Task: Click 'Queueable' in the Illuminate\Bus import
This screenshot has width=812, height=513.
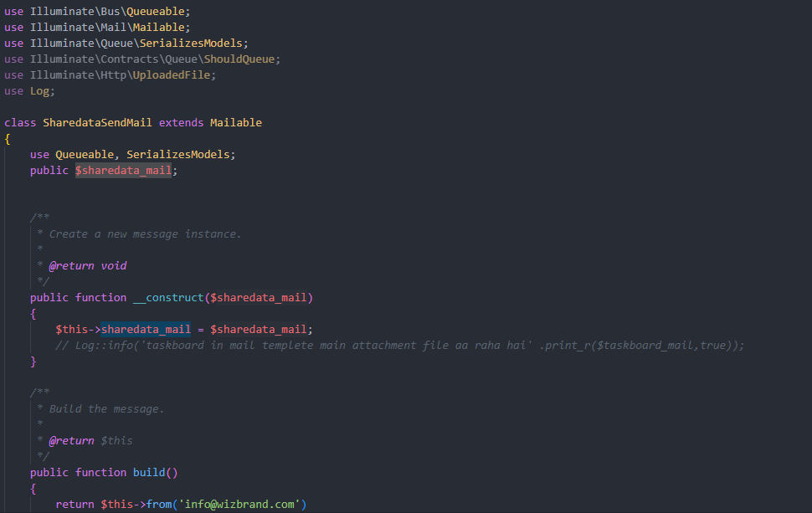Action: 155,12
